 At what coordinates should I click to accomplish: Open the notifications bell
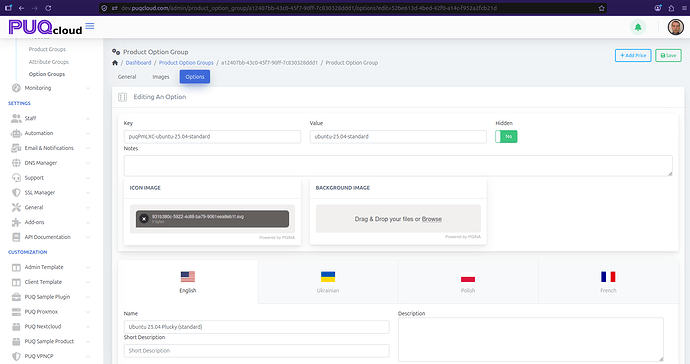(x=638, y=27)
